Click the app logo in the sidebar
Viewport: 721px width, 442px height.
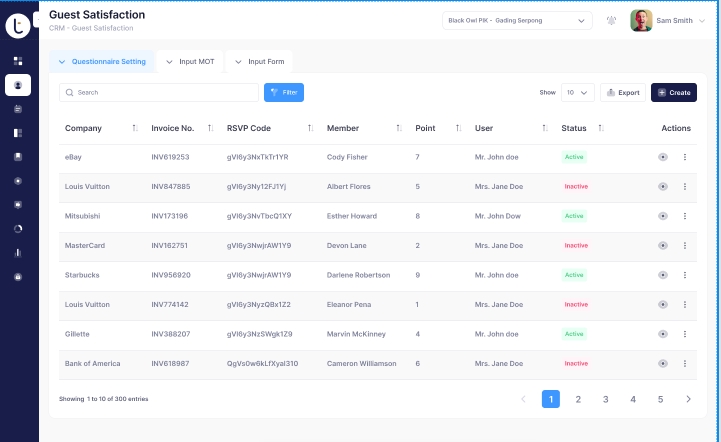point(17,25)
